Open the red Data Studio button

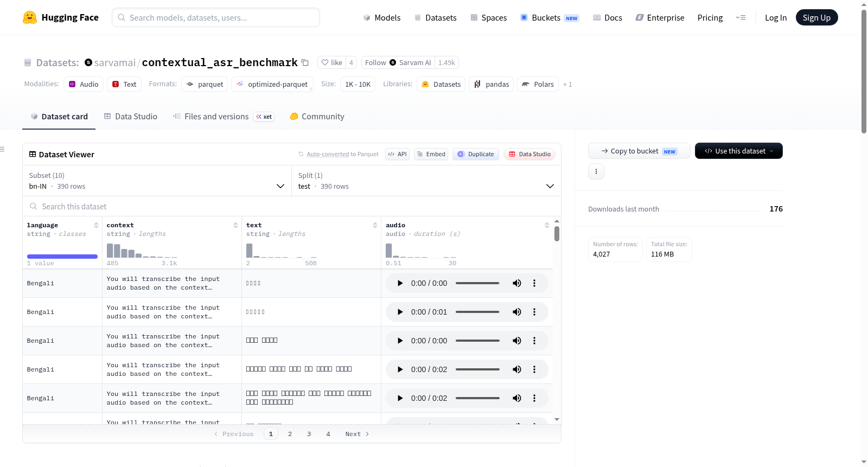pyautogui.click(x=529, y=154)
